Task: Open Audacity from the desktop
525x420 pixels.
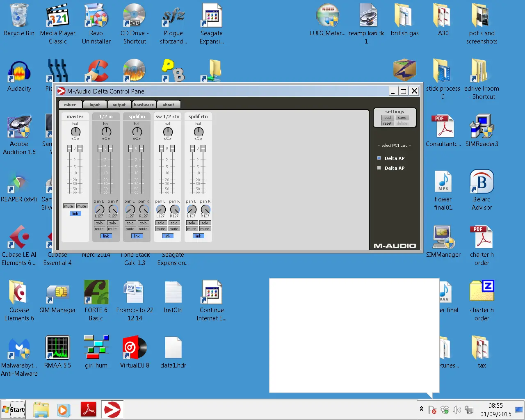Action: click(x=19, y=76)
